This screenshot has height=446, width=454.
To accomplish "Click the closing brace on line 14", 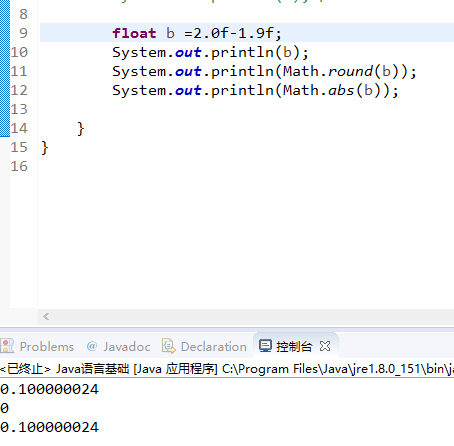I will point(80,128).
